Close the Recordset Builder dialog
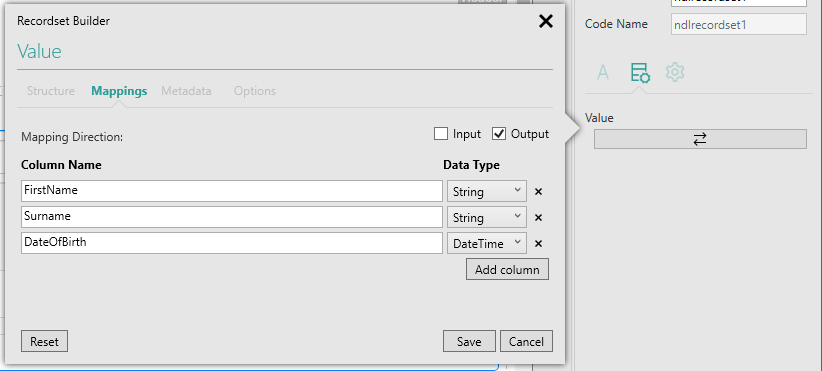Screen dimensions: 822x371 pyautogui.click(x=546, y=21)
